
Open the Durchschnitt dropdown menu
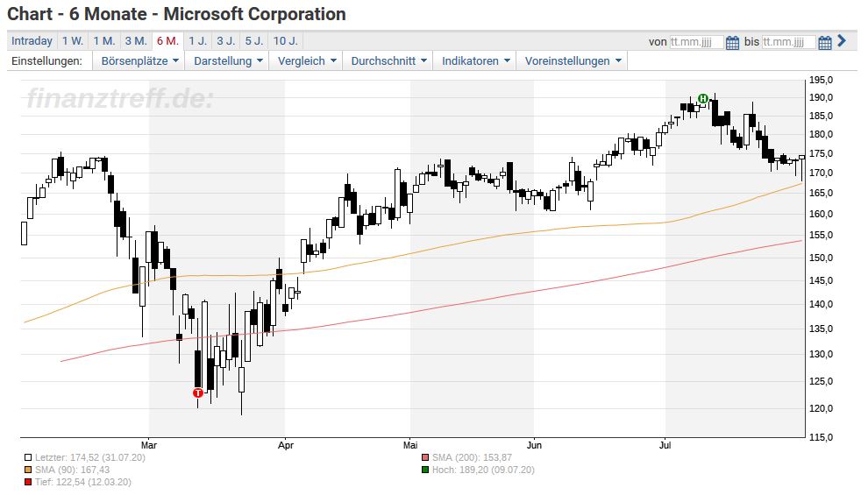point(388,60)
